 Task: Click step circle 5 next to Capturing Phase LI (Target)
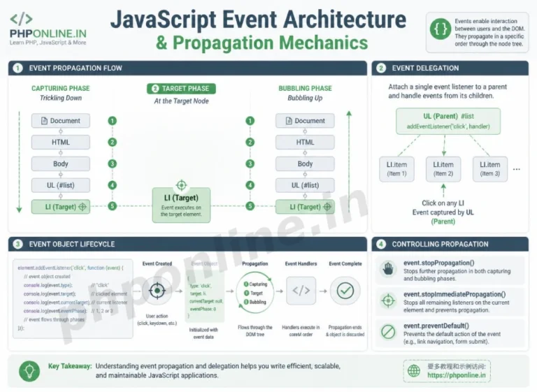click(113, 206)
